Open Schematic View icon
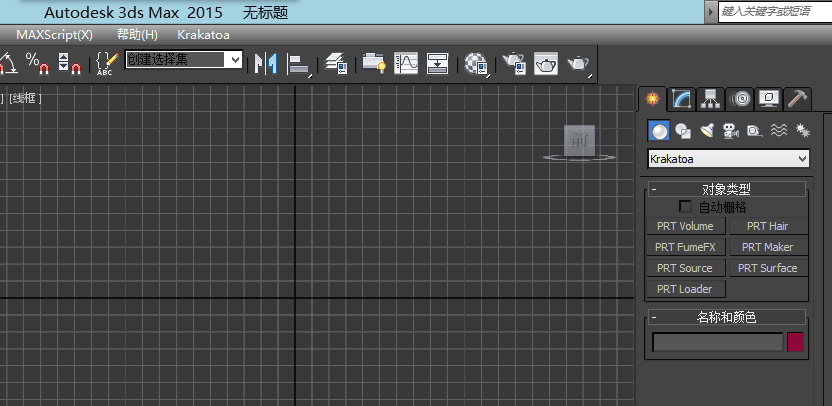Screen dimensions: 832x406 [x=438, y=64]
